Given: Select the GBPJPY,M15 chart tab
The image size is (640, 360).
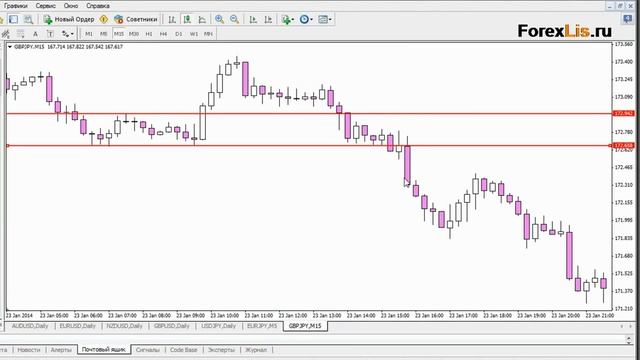Looking at the screenshot, I should click(305, 326).
